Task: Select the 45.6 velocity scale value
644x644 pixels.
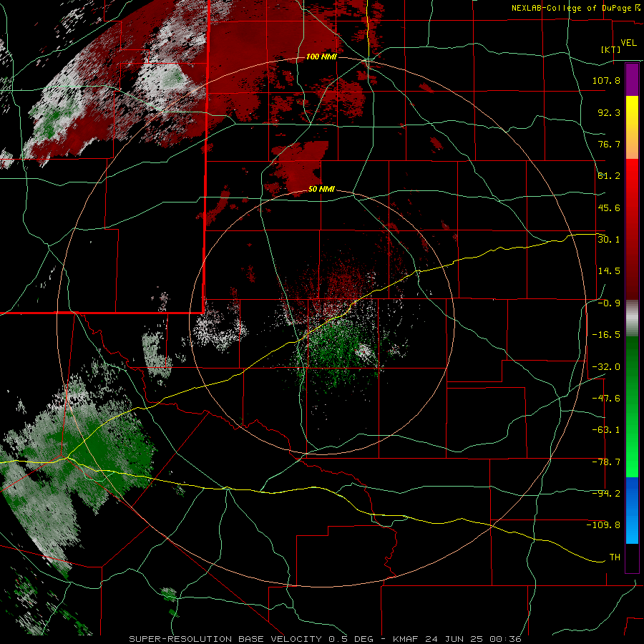Action: tap(609, 208)
